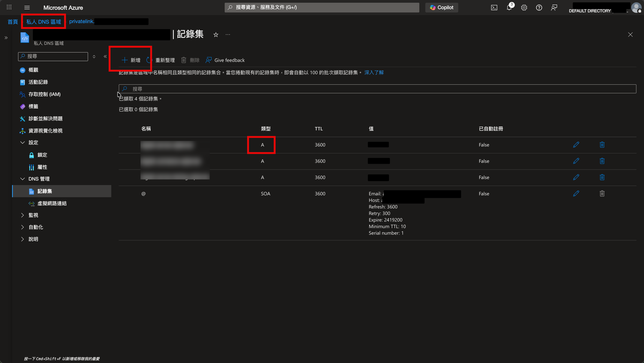Delete the first A record via trash icon

(602, 145)
